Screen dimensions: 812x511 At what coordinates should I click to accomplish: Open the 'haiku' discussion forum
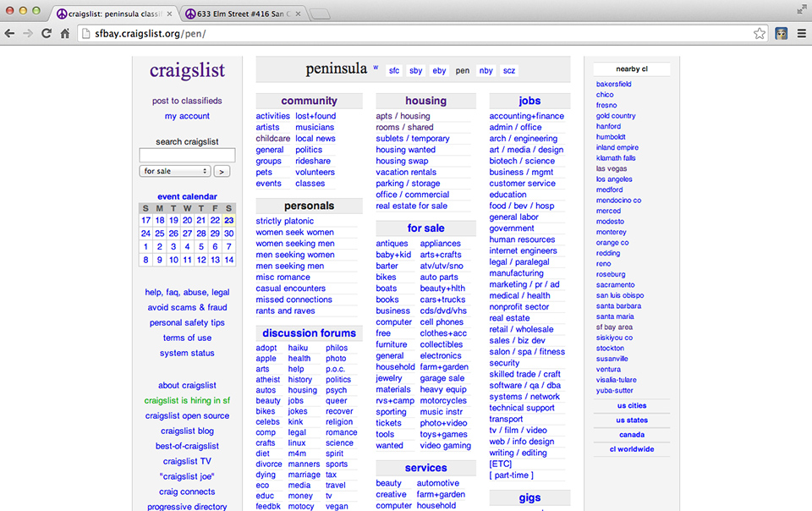[x=298, y=348]
